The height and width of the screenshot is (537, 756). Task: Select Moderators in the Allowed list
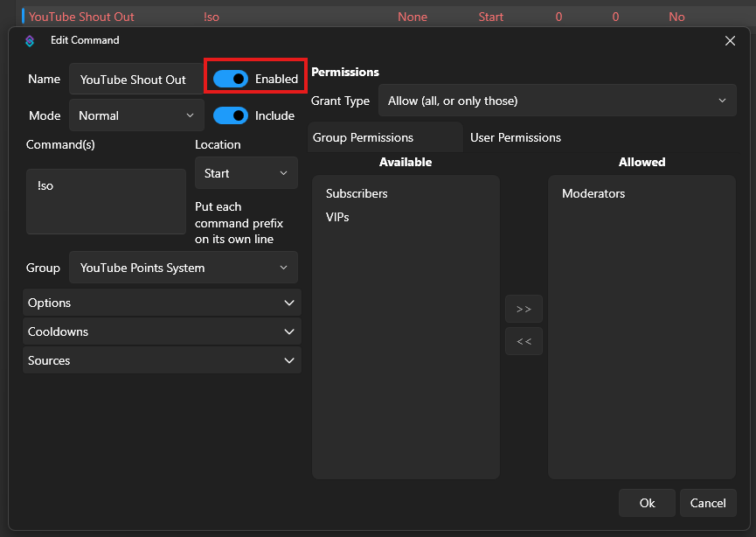593,193
